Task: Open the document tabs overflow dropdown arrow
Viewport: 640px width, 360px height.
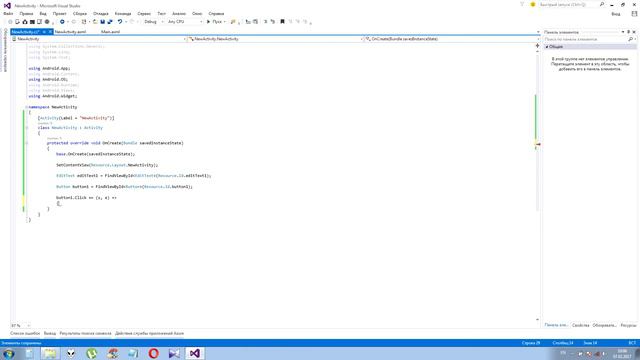Action: click(x=538, y=32)
